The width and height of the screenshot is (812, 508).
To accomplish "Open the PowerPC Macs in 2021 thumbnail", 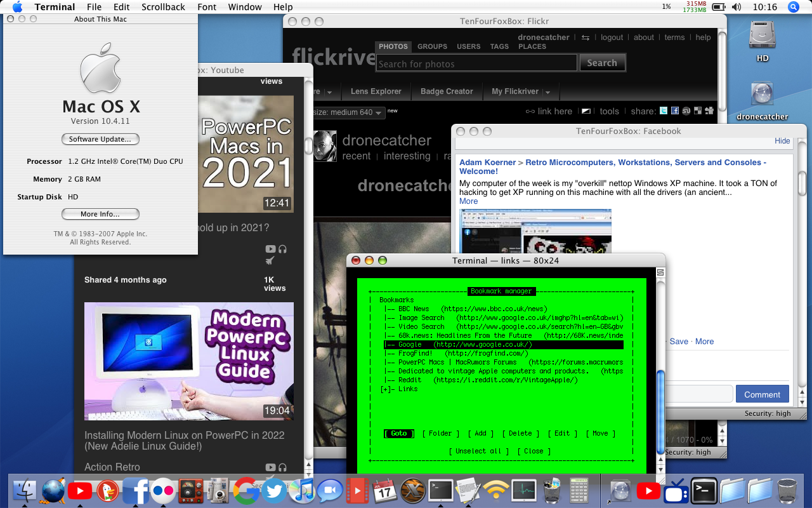I will [x=247, y=154].
